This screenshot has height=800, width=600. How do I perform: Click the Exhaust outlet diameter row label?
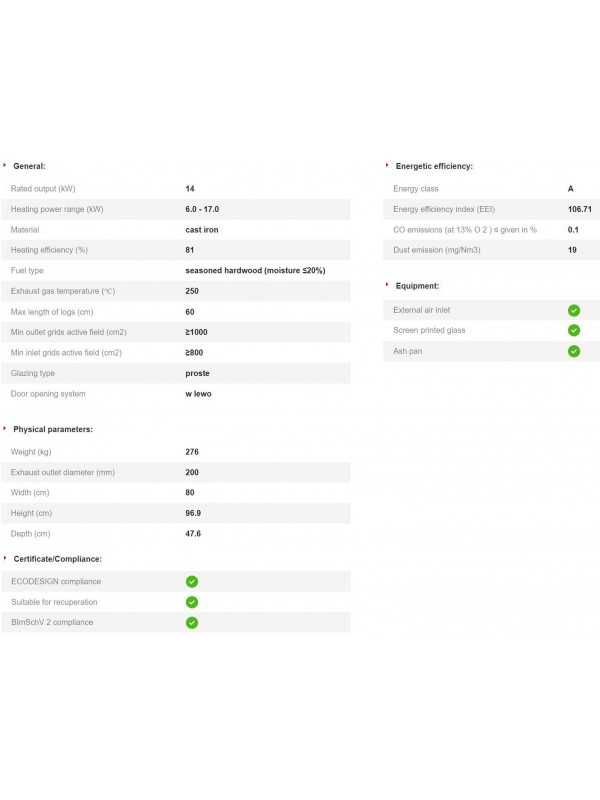coord(63,472)
